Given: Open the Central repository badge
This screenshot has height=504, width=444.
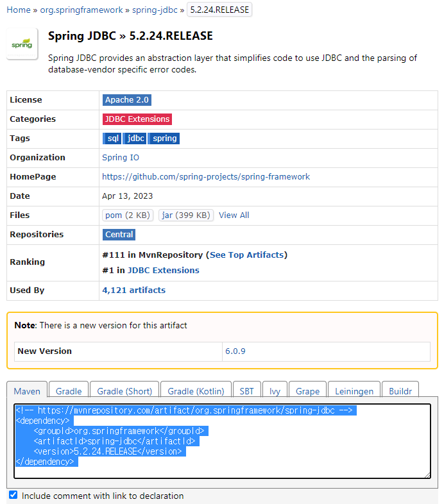Looking at the screenshot, I should (119, 235).
